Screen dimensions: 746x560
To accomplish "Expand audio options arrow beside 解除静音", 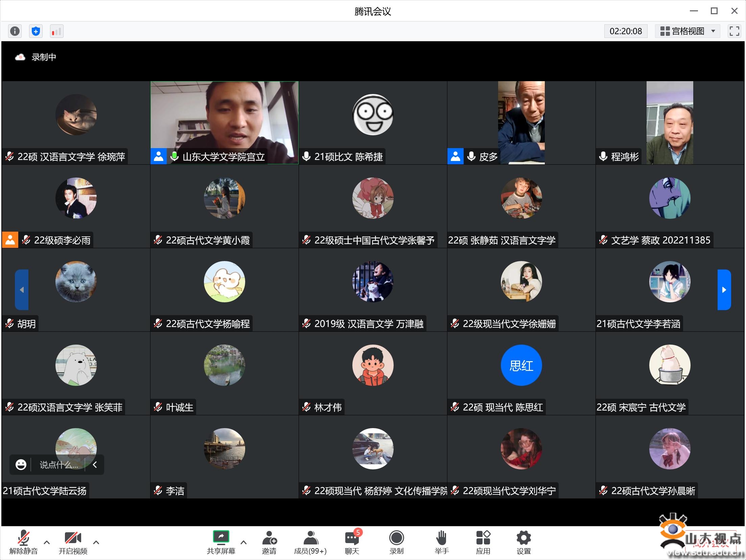I will click(x=47, y=542).
